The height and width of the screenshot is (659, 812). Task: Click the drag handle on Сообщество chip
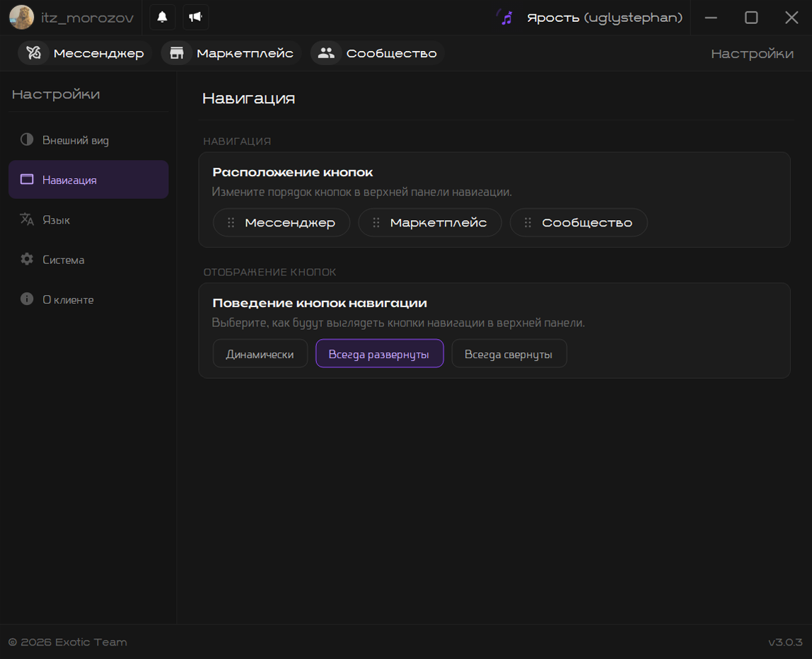528,223
